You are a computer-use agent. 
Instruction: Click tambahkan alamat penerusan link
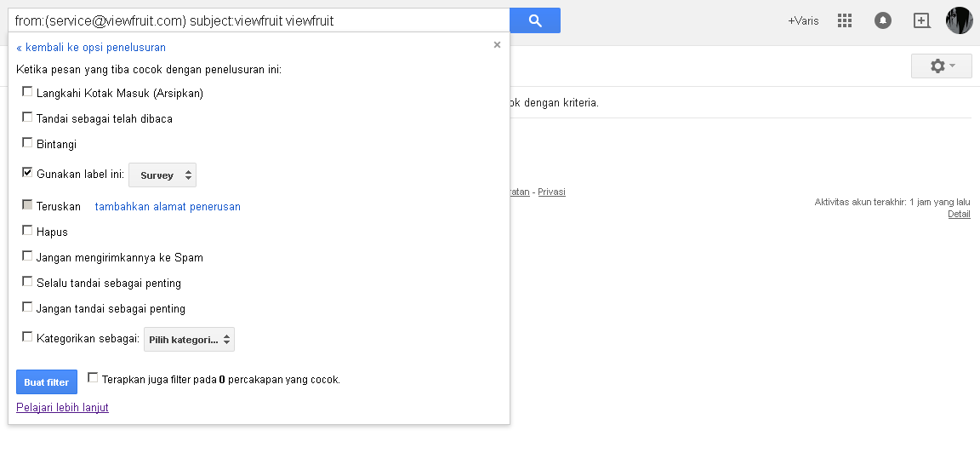(x=168, y=207)
